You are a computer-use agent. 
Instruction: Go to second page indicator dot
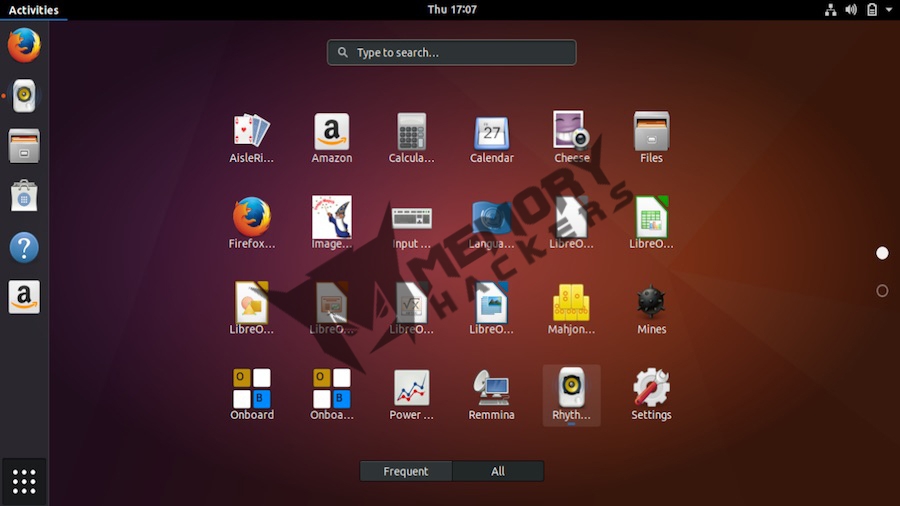[x=882, y=291]
